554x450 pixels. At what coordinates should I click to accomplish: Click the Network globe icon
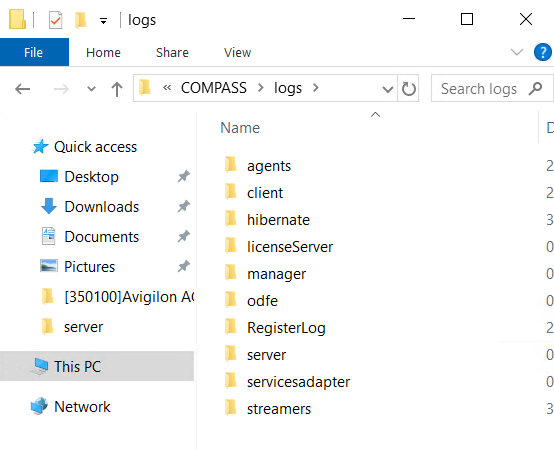[40, 406]
